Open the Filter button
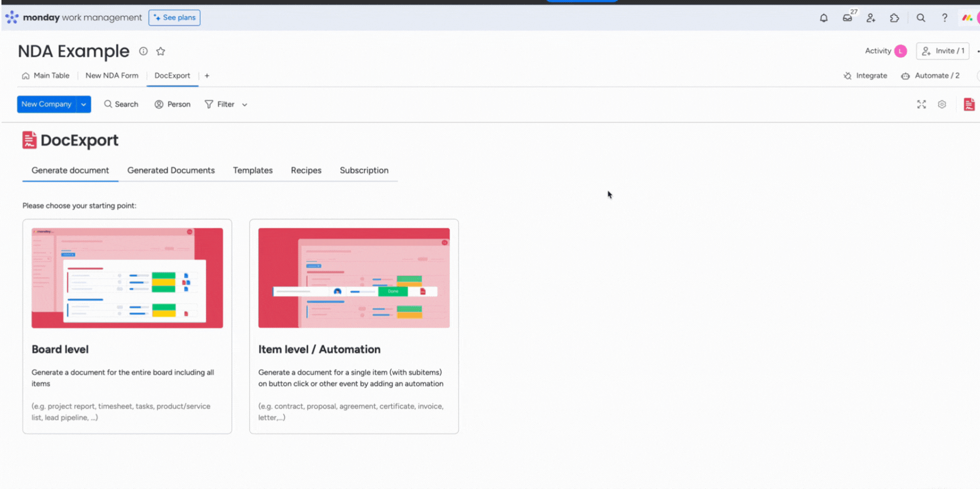 coord(219,104)
